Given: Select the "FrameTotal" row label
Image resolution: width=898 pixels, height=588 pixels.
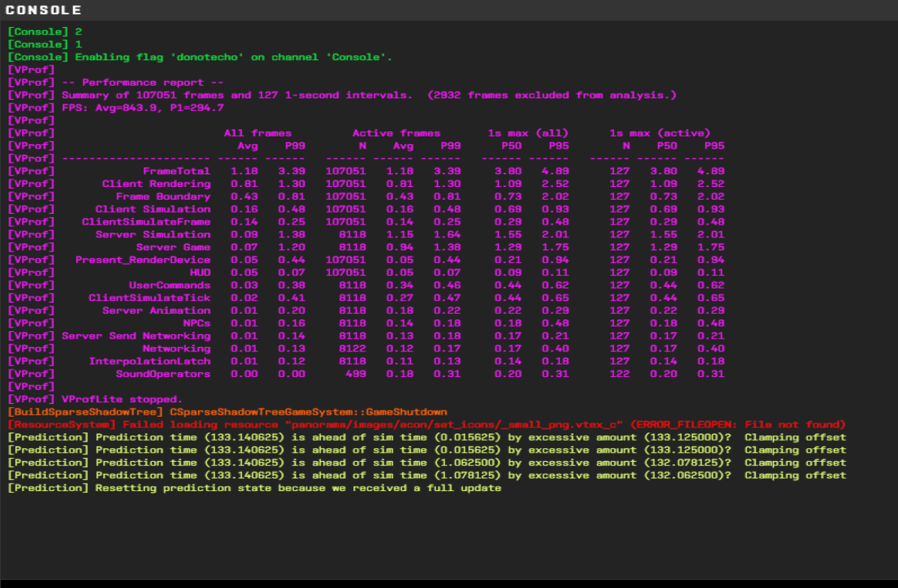Looking at the screenshot, I should 177,170.
